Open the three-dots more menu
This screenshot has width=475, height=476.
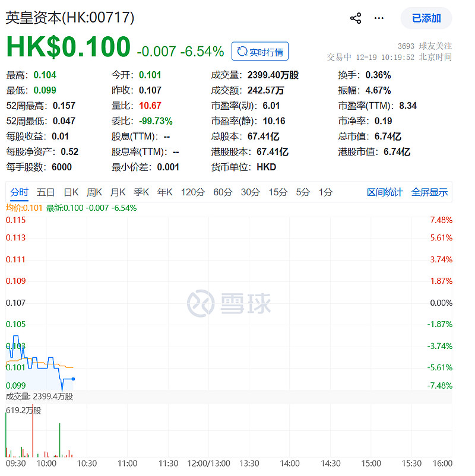(x=379, y=18)
